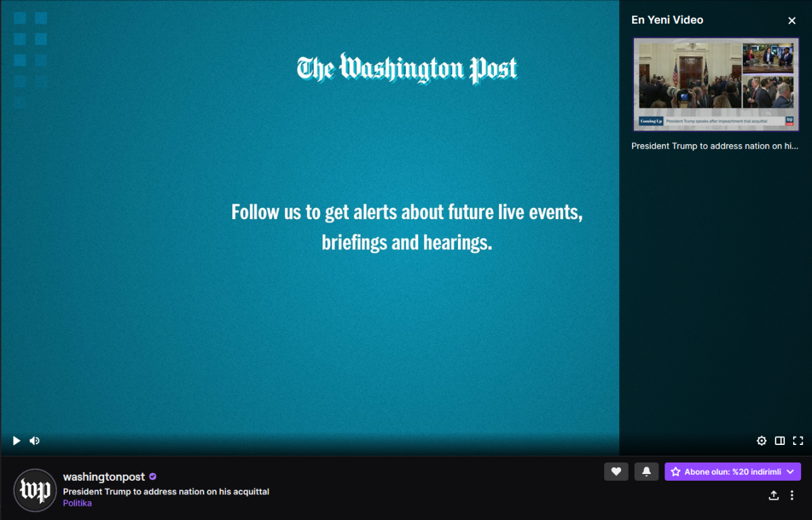Toggle notifications with the bell icon
Viewport: 812px width, 520px height.
(x=646, y=472)
